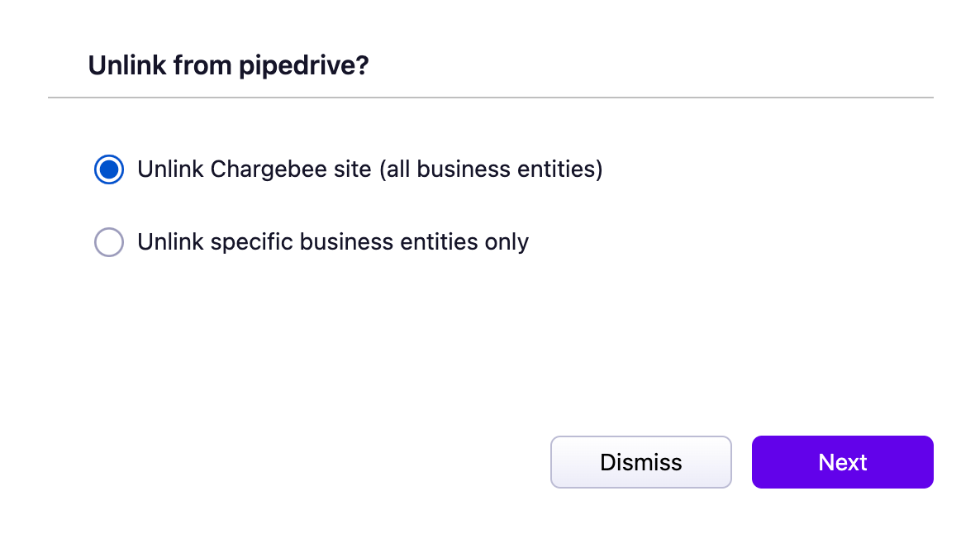This screenshot has width=980, height=534.
Task: Toggle the filled blue radio circle
Action: 109,169
